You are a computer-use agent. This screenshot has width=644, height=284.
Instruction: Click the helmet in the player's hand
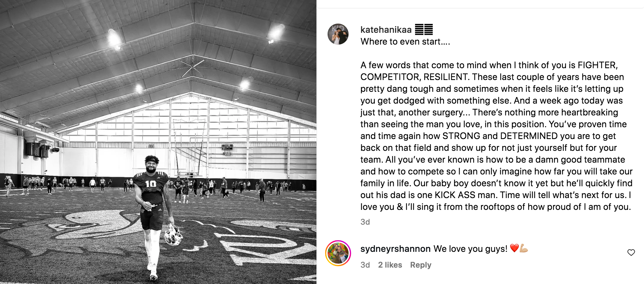pos(172,234)
